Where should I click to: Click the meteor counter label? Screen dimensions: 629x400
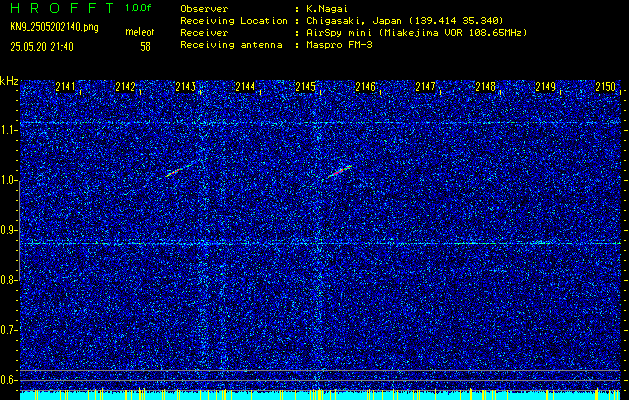pos(140,32)
